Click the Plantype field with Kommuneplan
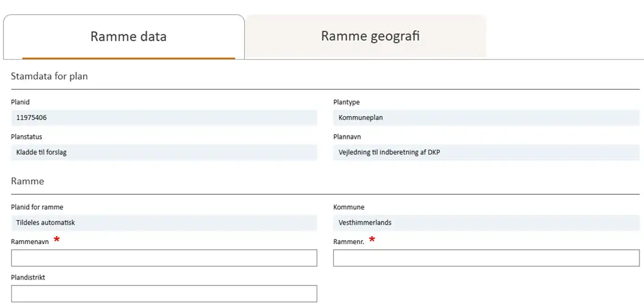The height and width of the screenshot is (307, 644). 486,117
